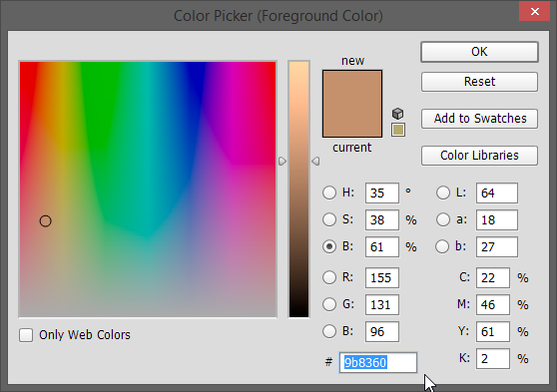Click the right slider arrow handle
Viewport: 557px width, 392px height.
pyautogui.click(x=315, y=162)
